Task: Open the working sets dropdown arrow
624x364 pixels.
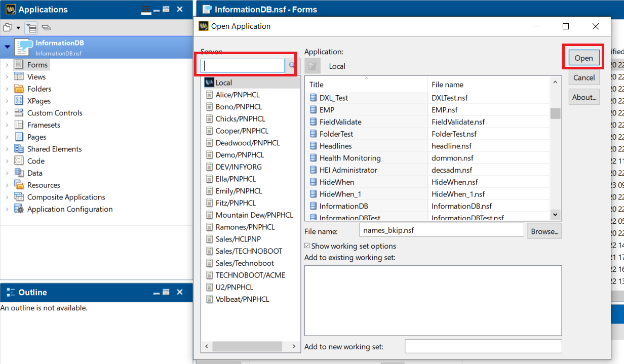Action: (18, 28)
